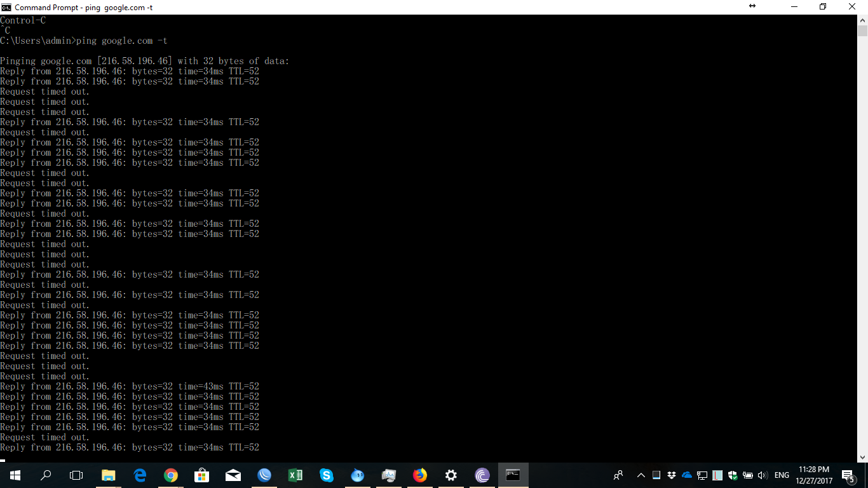868x488 pixels.
Task: Click the 'Command Prompt - ping google.com -t' title
Action: (83, 8)
